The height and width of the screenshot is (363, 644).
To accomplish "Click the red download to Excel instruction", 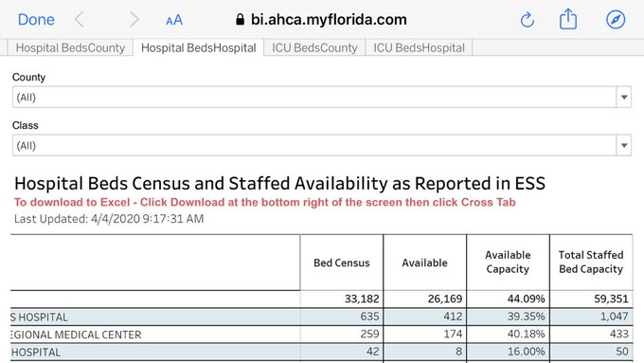I will click(265, 202).
